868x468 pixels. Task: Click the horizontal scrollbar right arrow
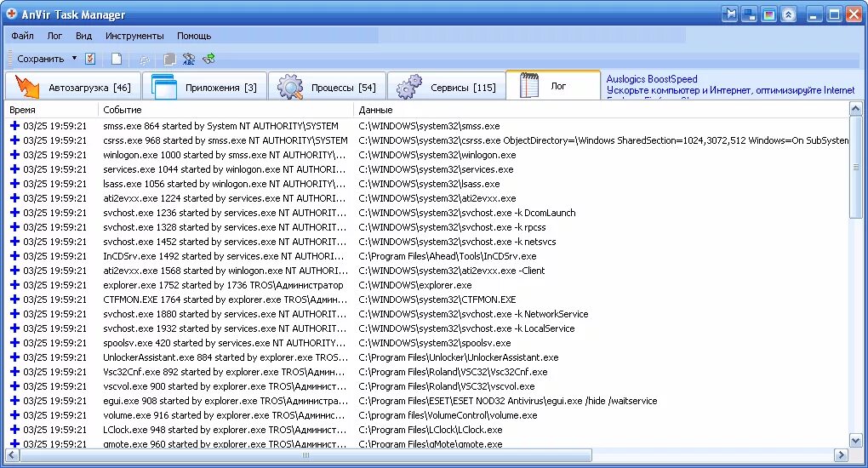point(841,455)
